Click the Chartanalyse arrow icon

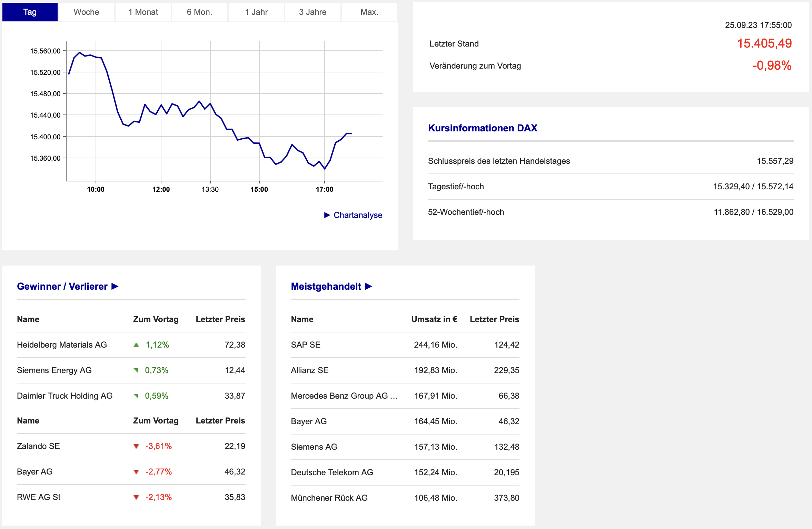click(327, 215)
